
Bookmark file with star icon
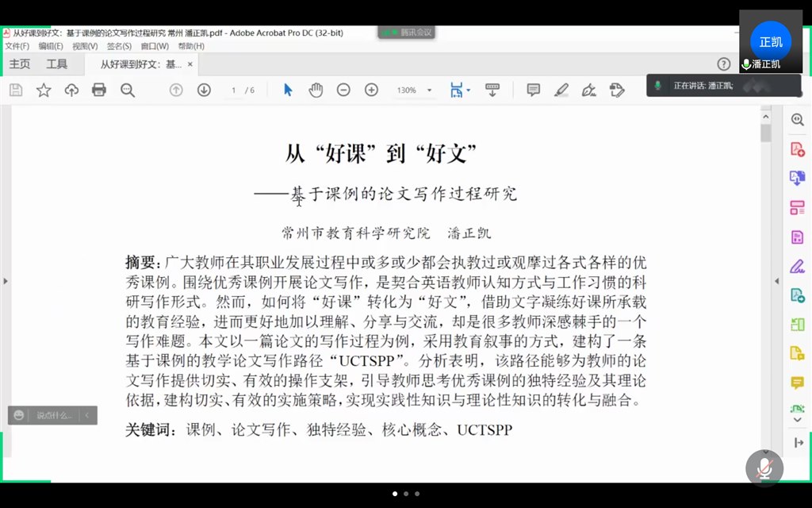(x=44, y=90)
